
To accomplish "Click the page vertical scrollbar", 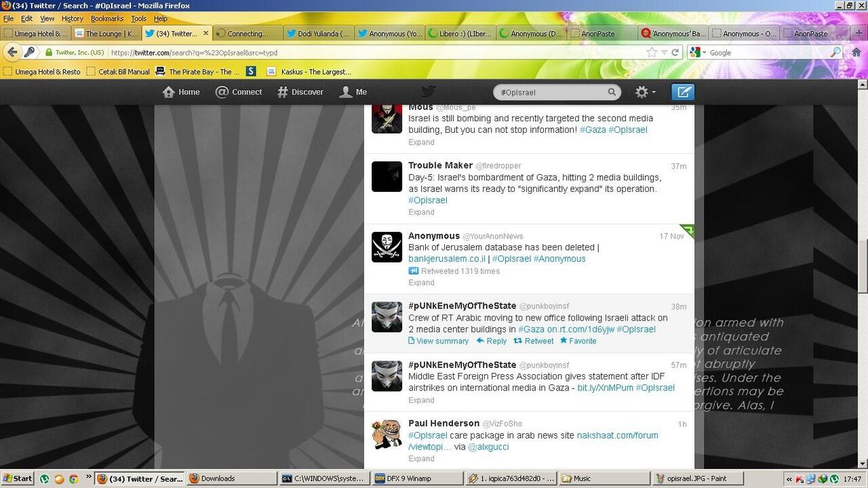I will 863,266.
